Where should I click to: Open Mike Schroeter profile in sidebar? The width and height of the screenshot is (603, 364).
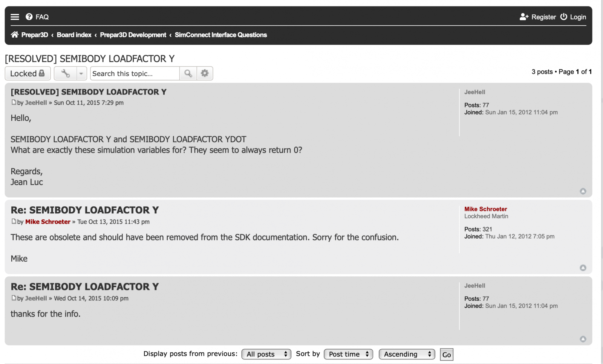point(485,209)
